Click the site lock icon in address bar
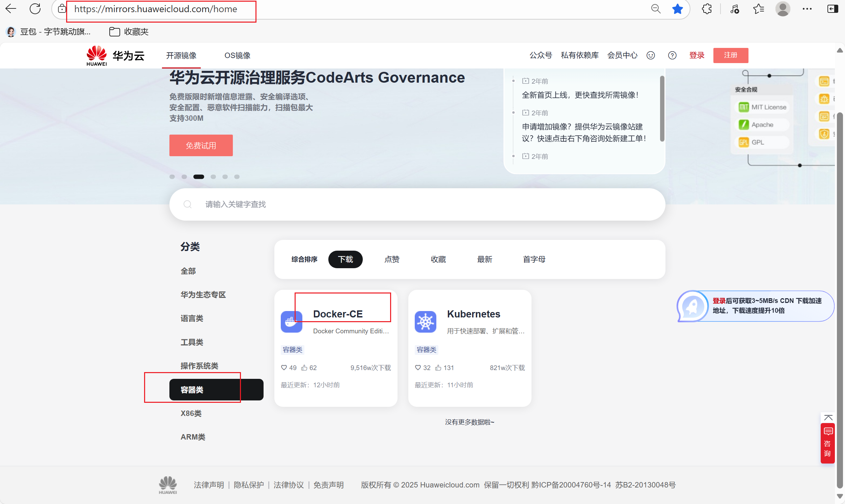Image resolution: width=845 pixels, height=504 pixels. (61, 9)
